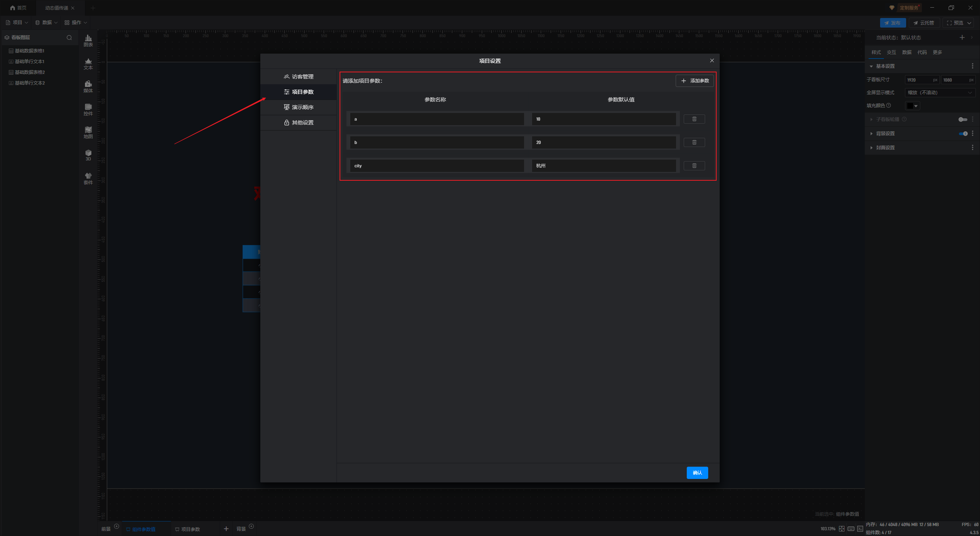Viewport: 980px width, 536px height.
Task: Open the 媒体 media component panel
Action: [x=88, y=86]
